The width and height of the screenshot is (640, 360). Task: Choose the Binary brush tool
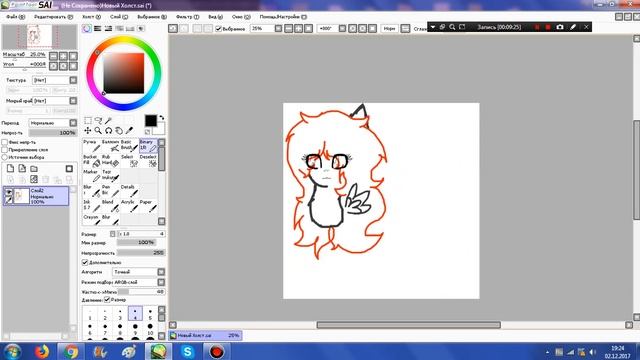(148, 146)
